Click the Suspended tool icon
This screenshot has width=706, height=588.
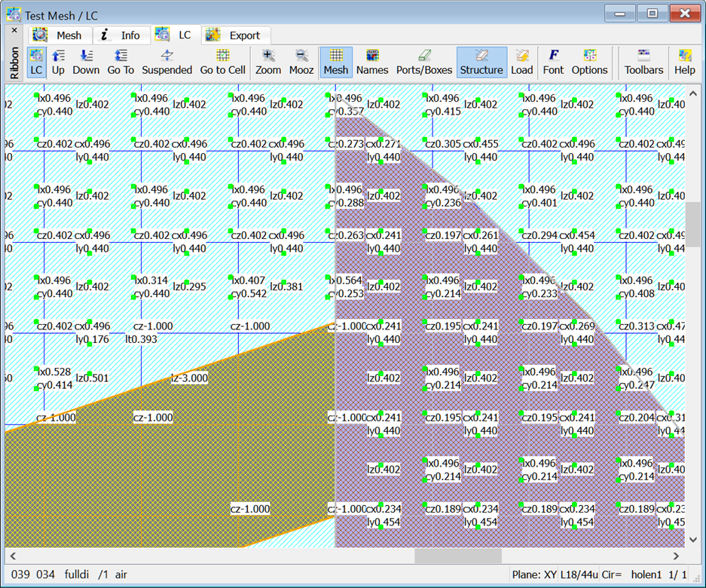click(x=167, y=62)
